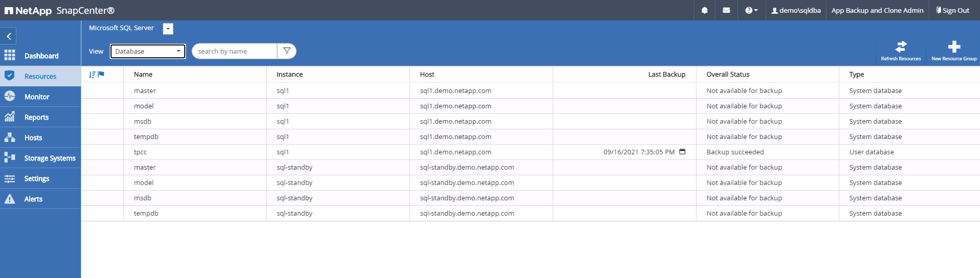Open the help question mark menu
This screenshot has height=278, width=980.
[751, 10]
